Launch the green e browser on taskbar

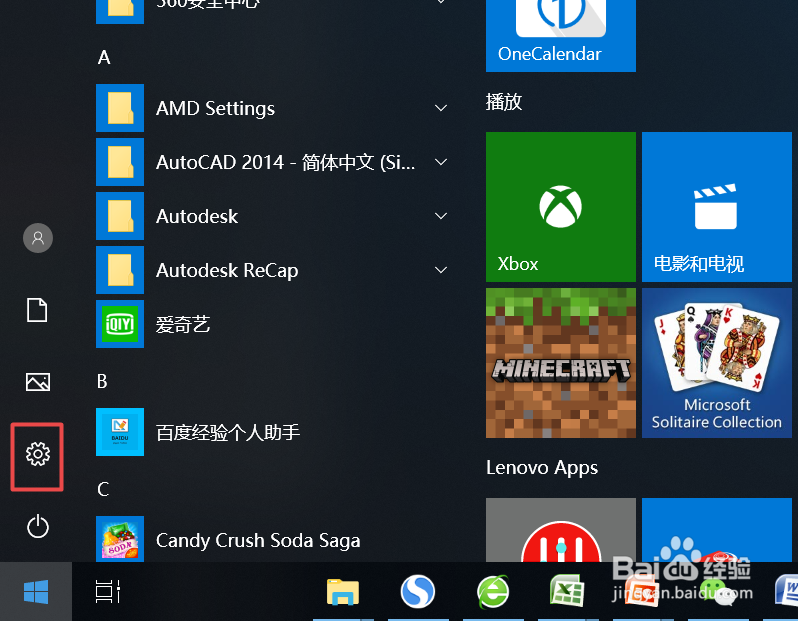pyautogui.click(x=492, y=592)
